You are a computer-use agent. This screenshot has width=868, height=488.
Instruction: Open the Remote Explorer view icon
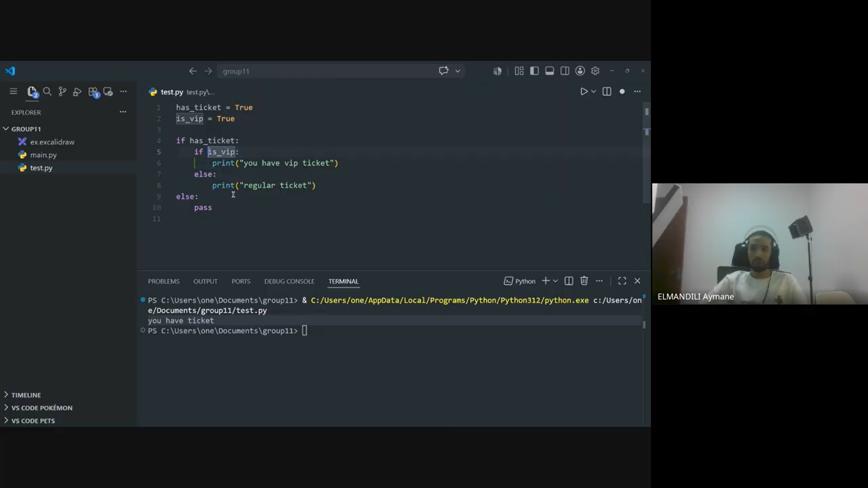tap(108, 92)
